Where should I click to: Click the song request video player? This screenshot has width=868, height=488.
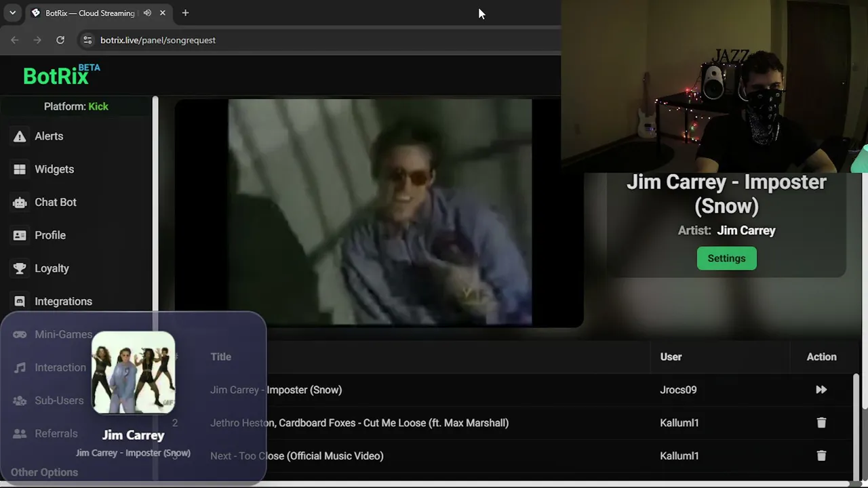coord(379,213)
